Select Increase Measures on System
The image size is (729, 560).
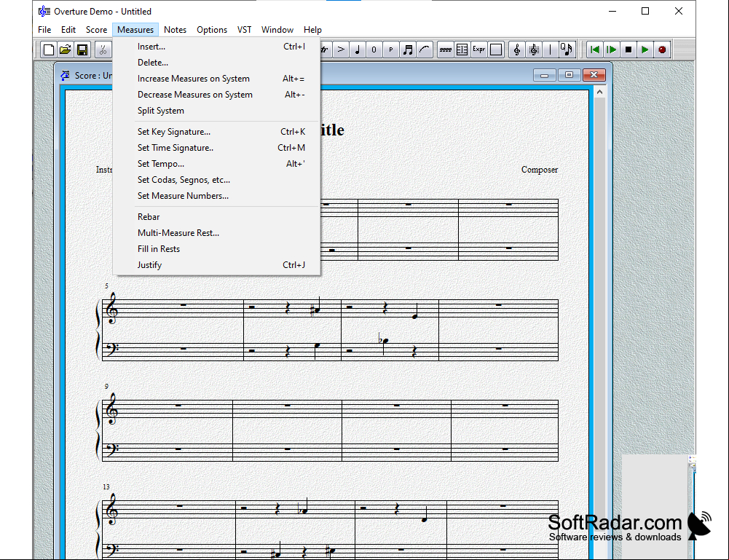(216, 79)
